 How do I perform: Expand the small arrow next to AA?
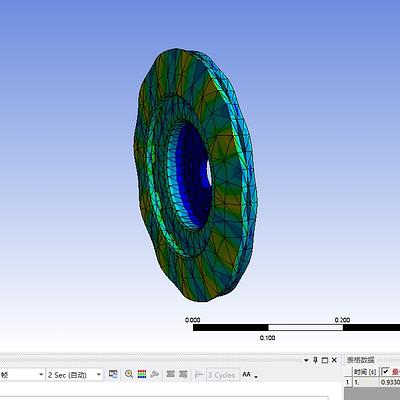[x=256, y=377]
